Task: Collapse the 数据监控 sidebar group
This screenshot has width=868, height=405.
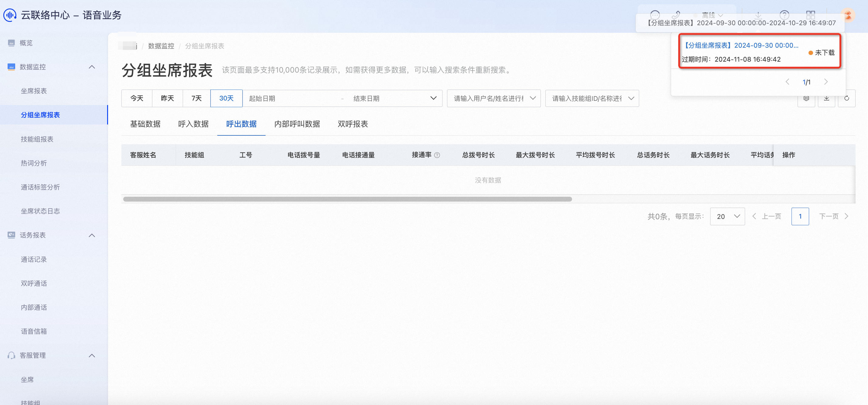Action: pyautogui.click(x=92, y=67)
